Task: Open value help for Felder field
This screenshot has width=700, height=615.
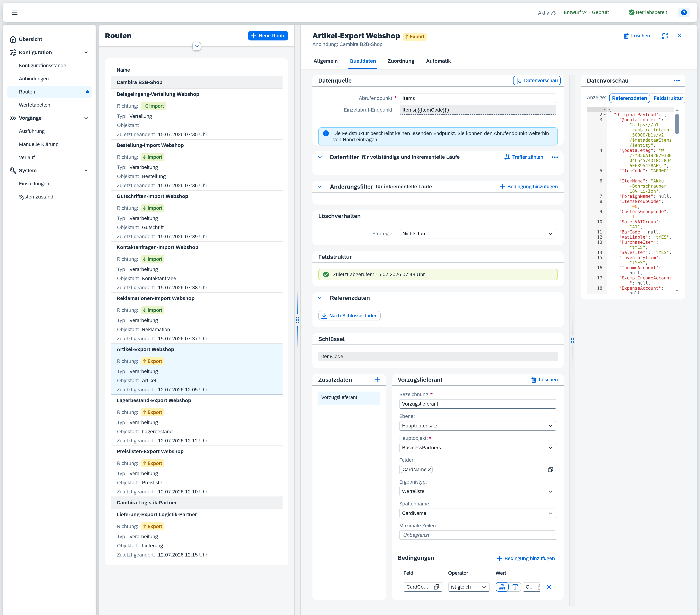Action: pos(550,470)
